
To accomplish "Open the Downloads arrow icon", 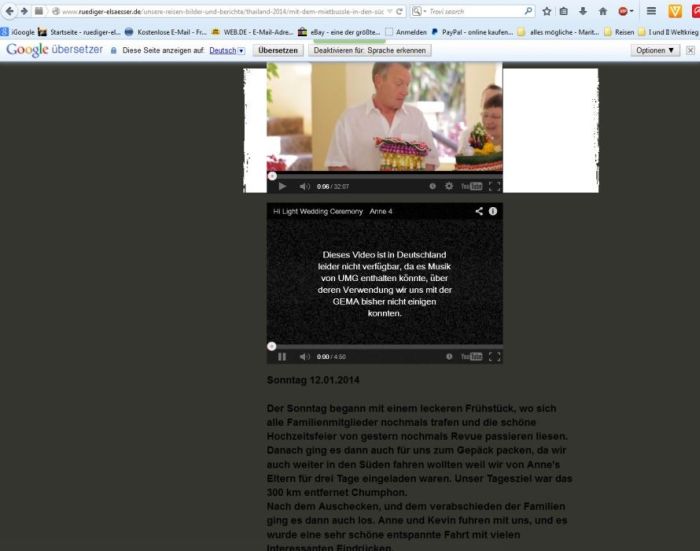I will point(583,12).
